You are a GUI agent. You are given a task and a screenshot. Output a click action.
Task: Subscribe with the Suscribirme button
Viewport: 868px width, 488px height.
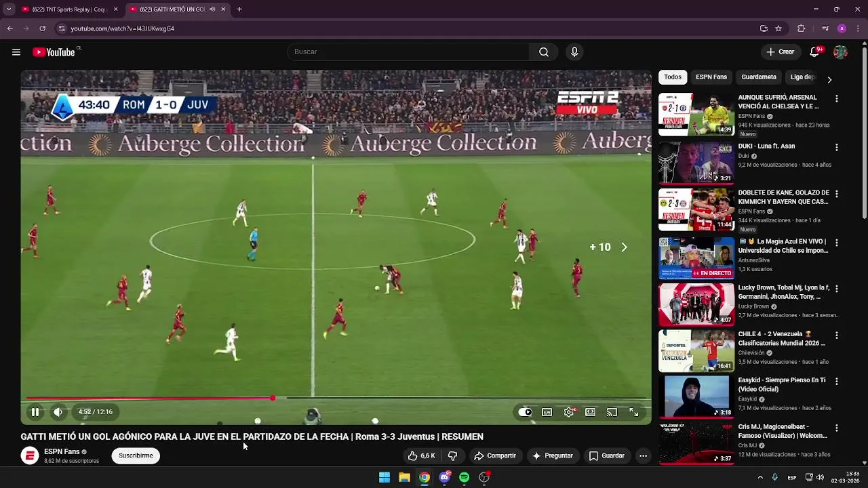[136, 455]
